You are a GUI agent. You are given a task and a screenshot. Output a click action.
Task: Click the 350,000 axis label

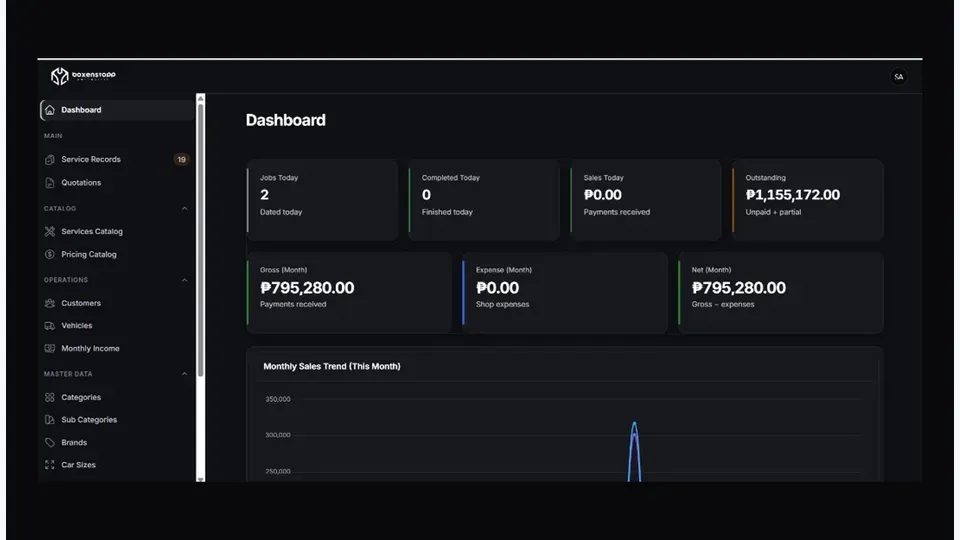[278, 399]
